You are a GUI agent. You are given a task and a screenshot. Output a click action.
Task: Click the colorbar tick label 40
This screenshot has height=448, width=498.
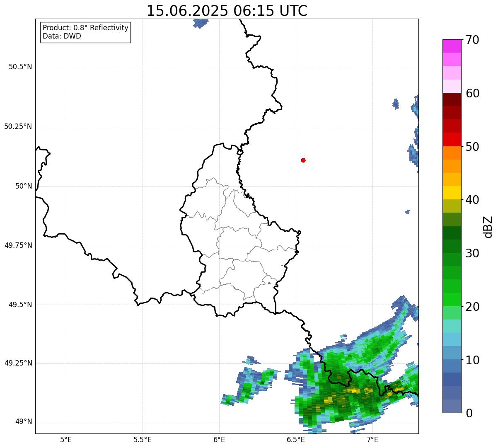coord(472,200)
